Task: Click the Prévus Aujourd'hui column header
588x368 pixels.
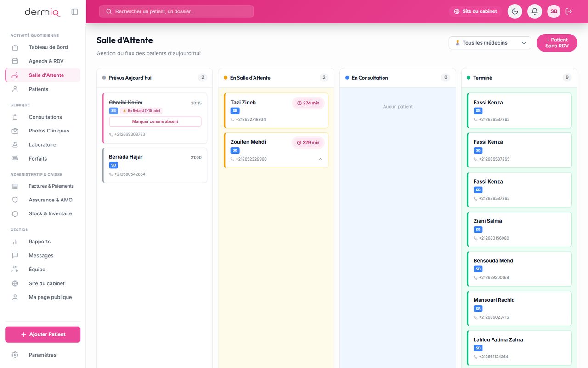Action: [x=155, y=78]
